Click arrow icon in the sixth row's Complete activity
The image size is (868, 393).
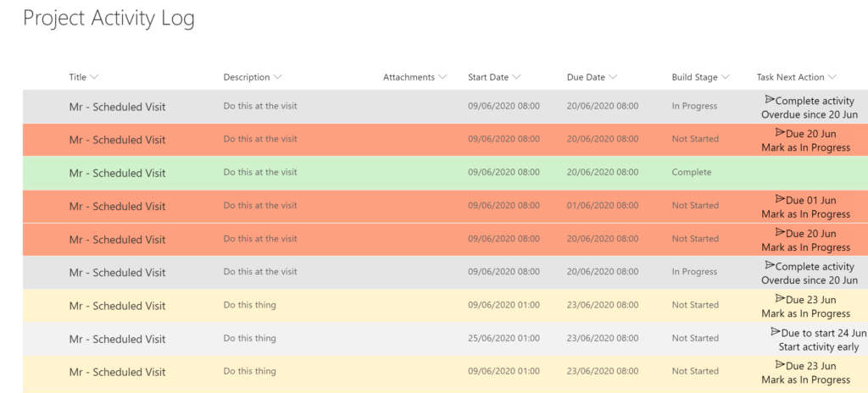point(770,265)
